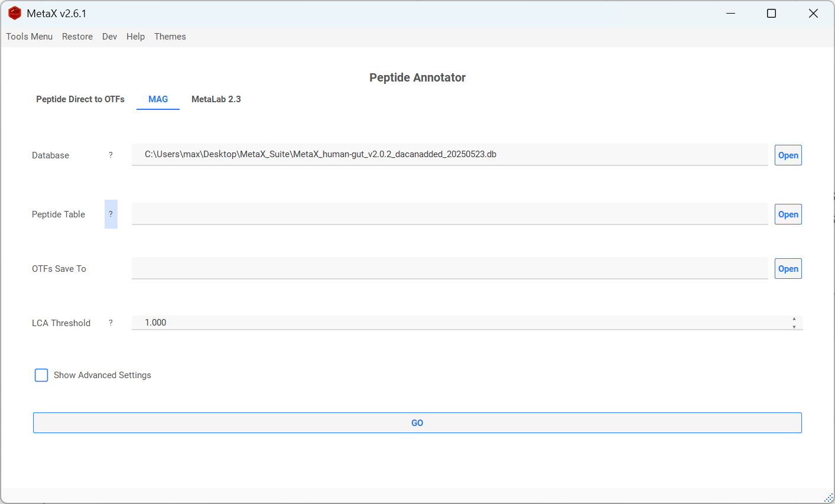The width and height of the screenshot is (835, 504).
Task: Select the MAG tab
Action: (158, 99)
